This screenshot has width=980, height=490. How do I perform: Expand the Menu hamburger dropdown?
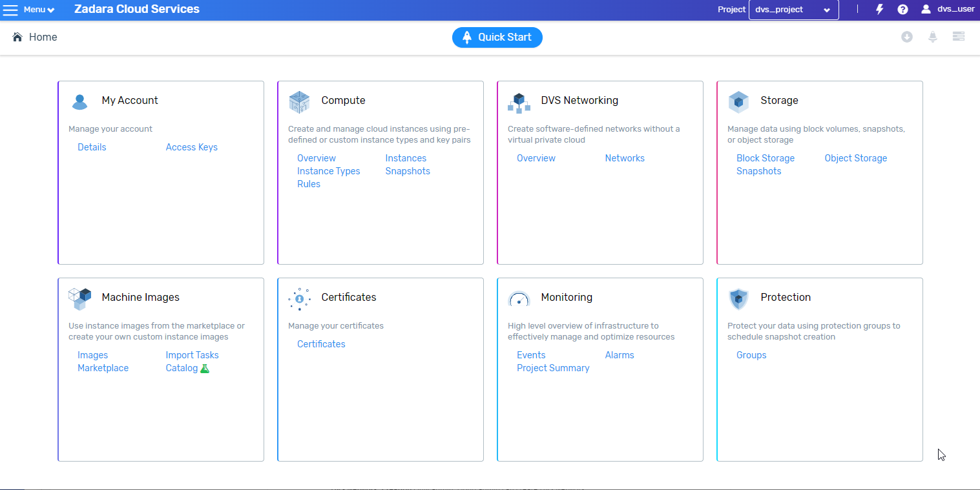pyautogui.click(x=29, y=10)
